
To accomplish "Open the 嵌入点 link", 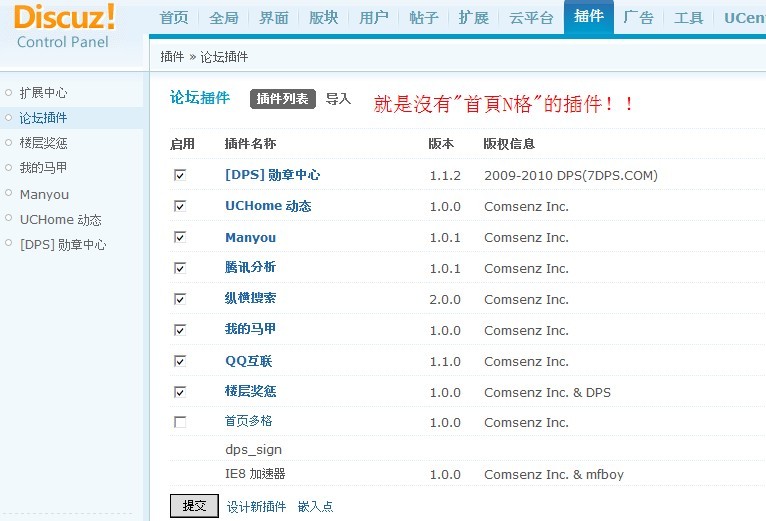I will coord(316,506).
